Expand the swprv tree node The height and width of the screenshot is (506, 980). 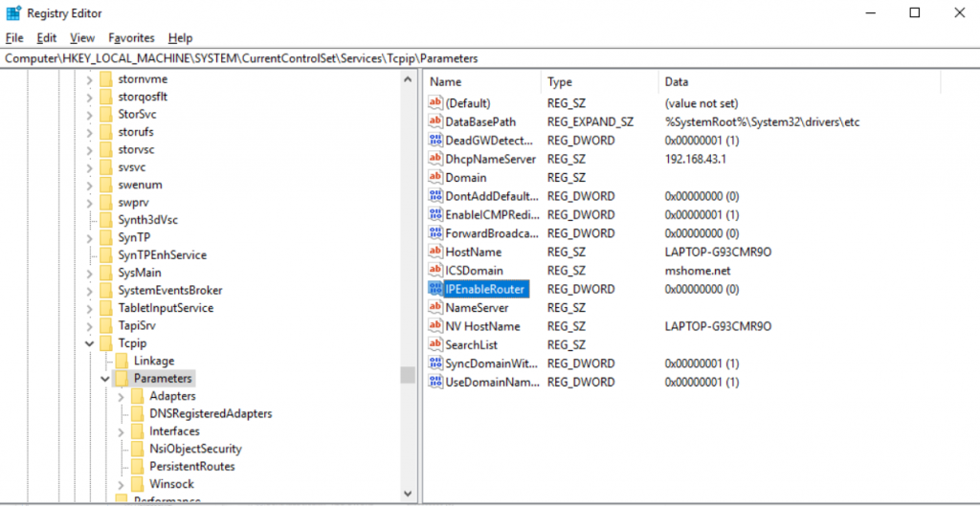(89, 203)
